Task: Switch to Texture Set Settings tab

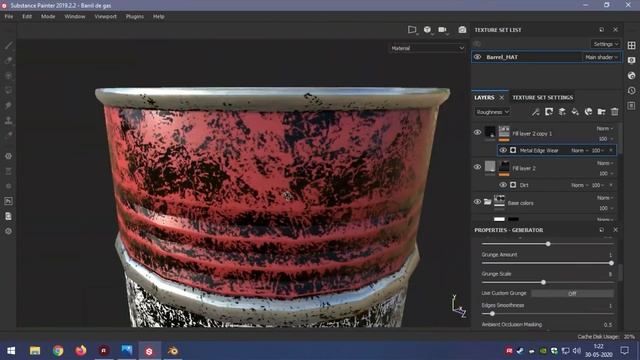Action: [x=542, y=98]
